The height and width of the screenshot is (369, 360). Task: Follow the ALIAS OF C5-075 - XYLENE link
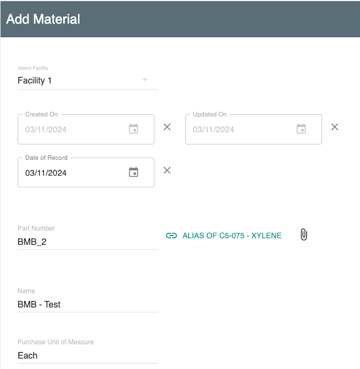232,236
